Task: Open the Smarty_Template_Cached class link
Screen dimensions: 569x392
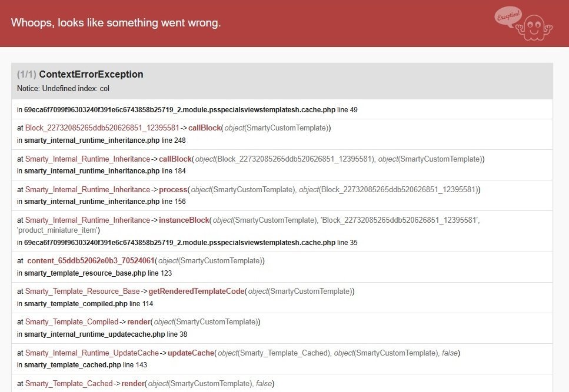Action: pos(69,384)
